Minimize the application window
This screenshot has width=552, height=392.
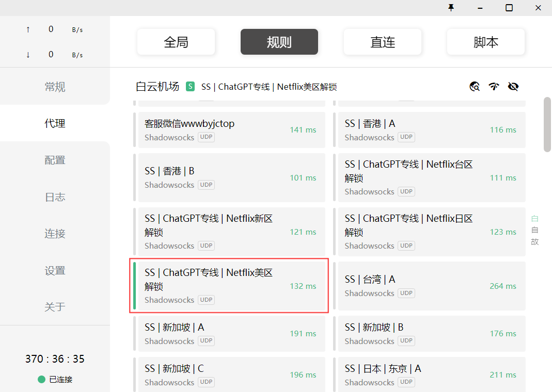coord(480,8)
